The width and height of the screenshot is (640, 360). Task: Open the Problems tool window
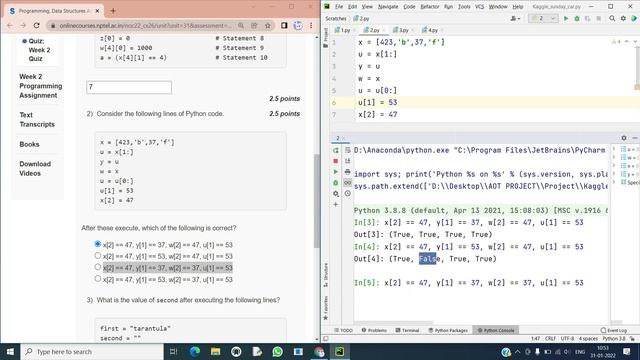coord(374,330)
